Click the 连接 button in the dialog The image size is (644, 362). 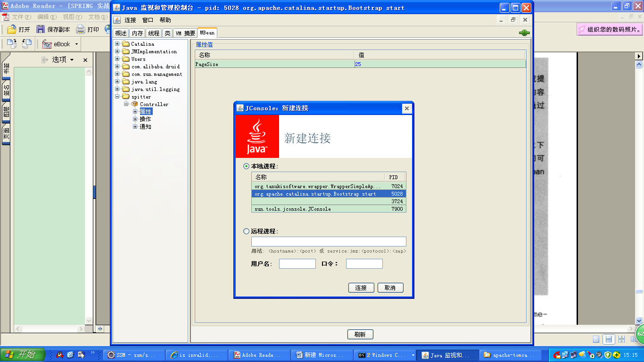361,288
